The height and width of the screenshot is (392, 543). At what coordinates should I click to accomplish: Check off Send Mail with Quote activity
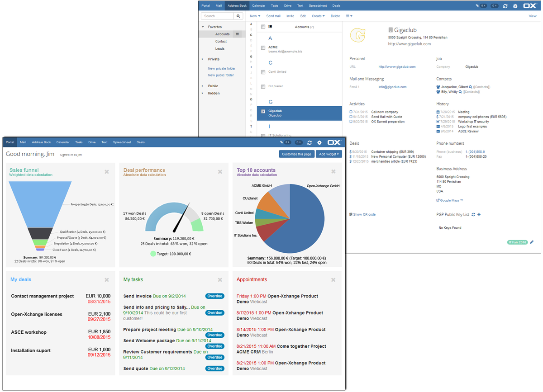[351, 117]
